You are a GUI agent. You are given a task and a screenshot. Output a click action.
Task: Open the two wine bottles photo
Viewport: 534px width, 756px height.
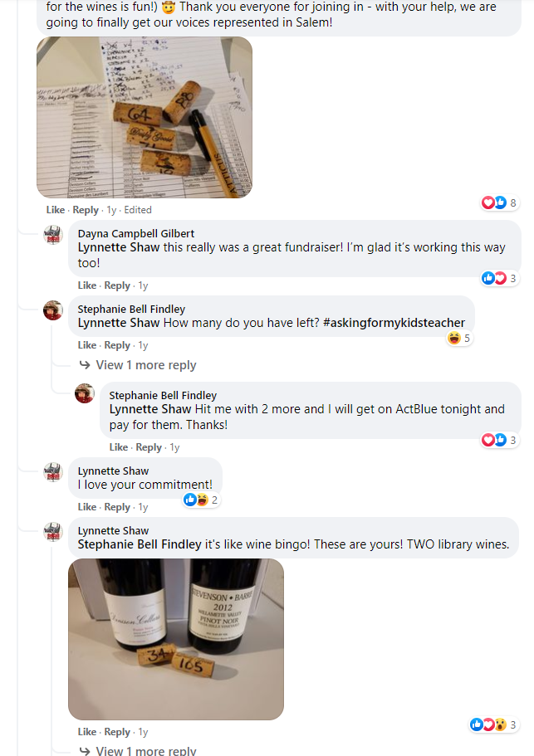point(175,639)
